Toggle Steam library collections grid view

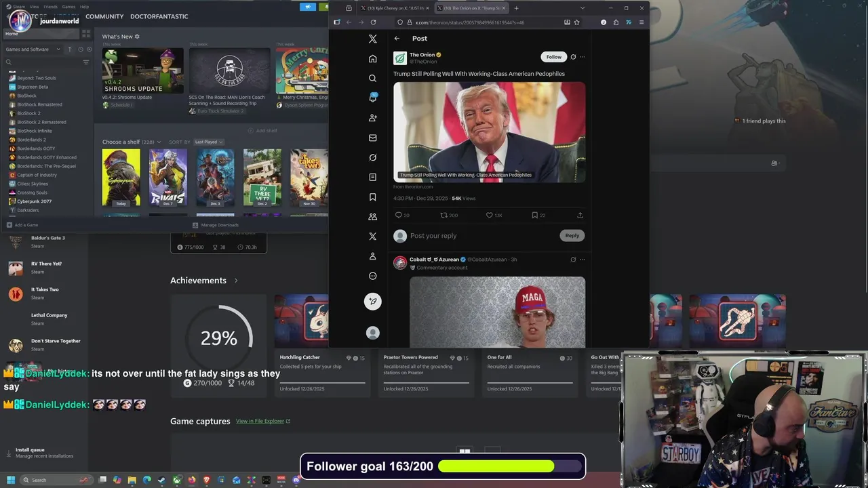pyautogui.click(x=86, y=33)
